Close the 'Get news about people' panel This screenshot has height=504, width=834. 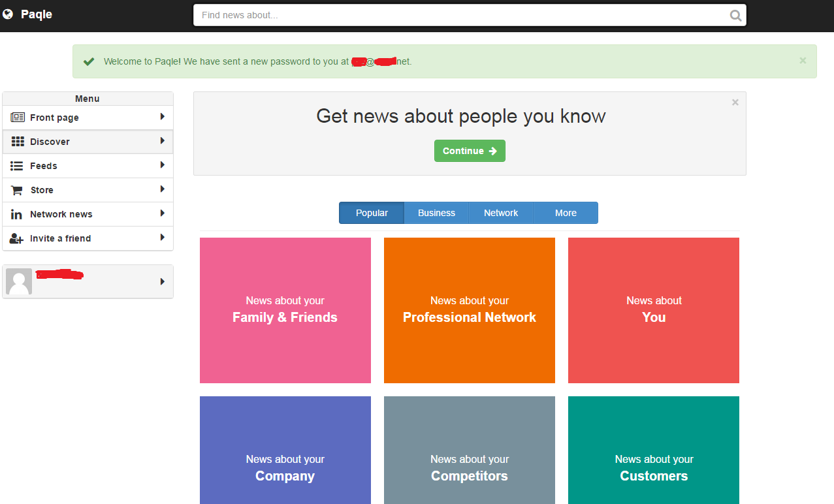click(x=735, y=102)
